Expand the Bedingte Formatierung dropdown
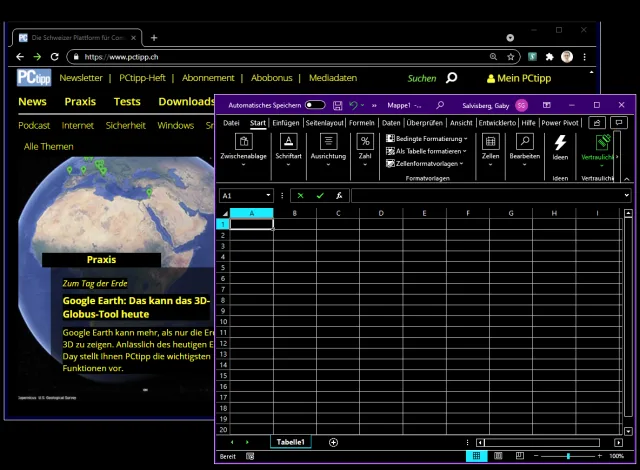 (x=426, y=139)
